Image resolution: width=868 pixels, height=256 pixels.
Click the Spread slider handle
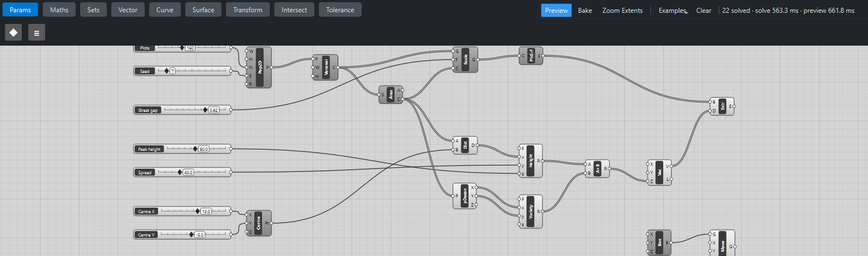(x=180, y=173)
